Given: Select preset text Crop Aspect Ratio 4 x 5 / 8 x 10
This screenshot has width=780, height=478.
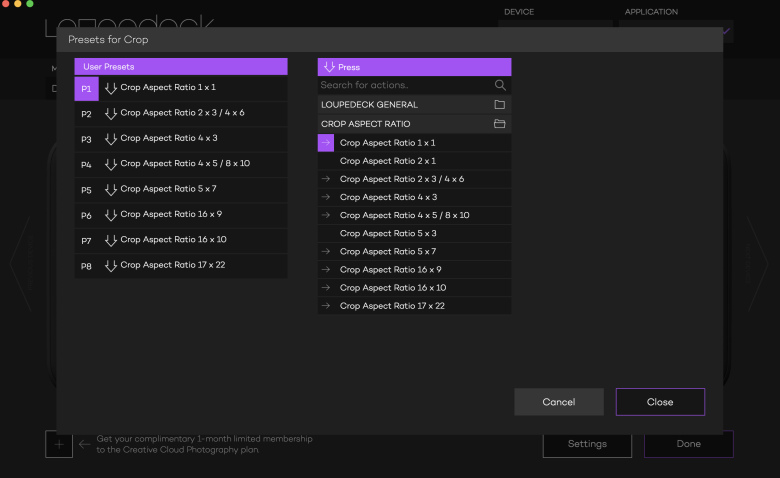Looking at the screenshot, I should click(185, 163).
